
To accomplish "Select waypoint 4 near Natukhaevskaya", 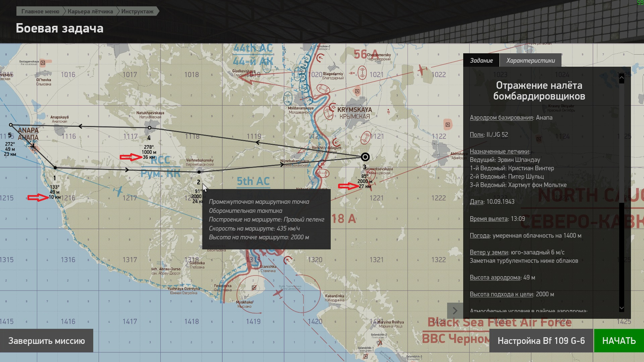I will tap(150, 128).
